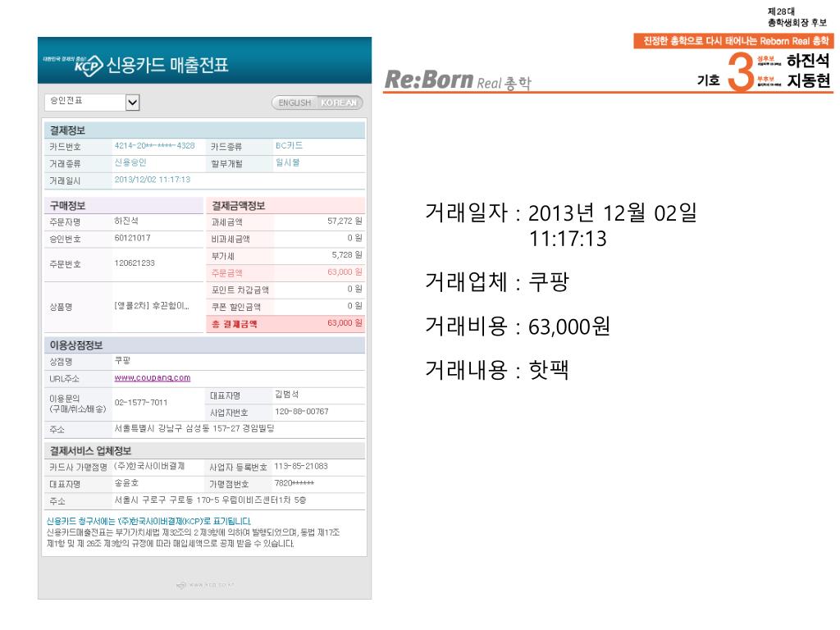Viewport: 840px width, 630px height.
Task: Click representative name 김범석
Action: [x=287, y=395]
